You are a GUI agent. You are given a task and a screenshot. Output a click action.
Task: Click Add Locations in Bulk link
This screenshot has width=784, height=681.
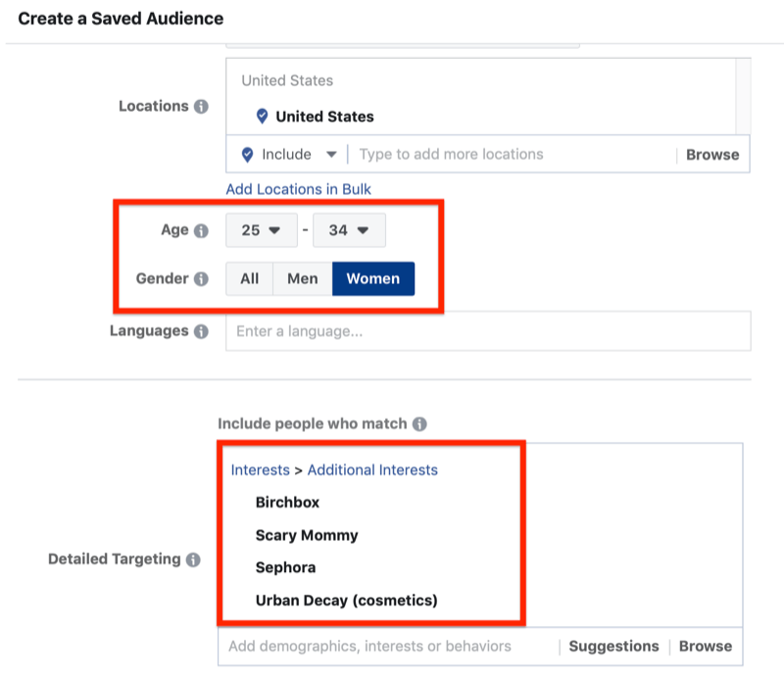299,189
